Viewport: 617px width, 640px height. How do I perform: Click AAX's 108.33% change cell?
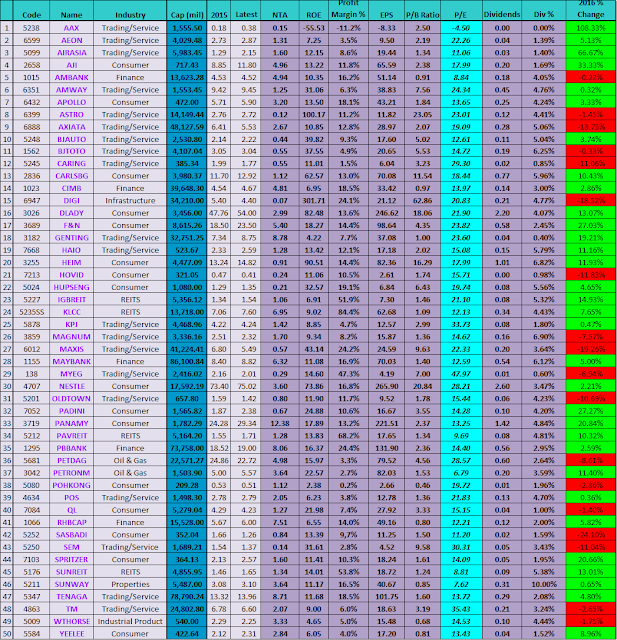click(x=591, y=28)
